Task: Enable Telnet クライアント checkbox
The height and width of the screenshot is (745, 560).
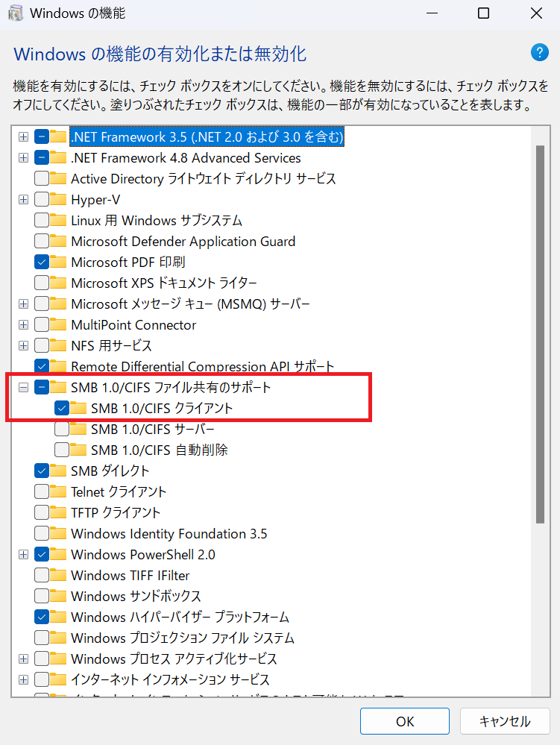Action: pos(42,491)
